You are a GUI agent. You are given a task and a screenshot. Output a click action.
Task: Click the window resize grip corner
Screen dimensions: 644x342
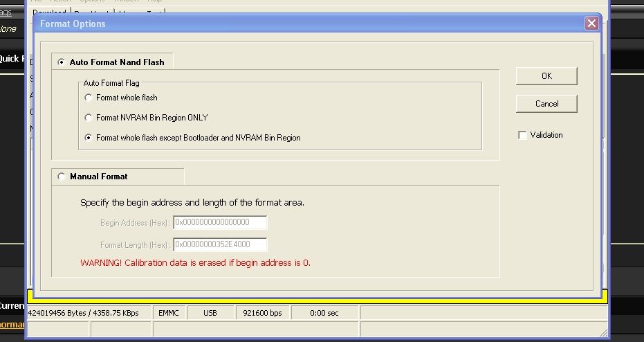coord(602,335)
